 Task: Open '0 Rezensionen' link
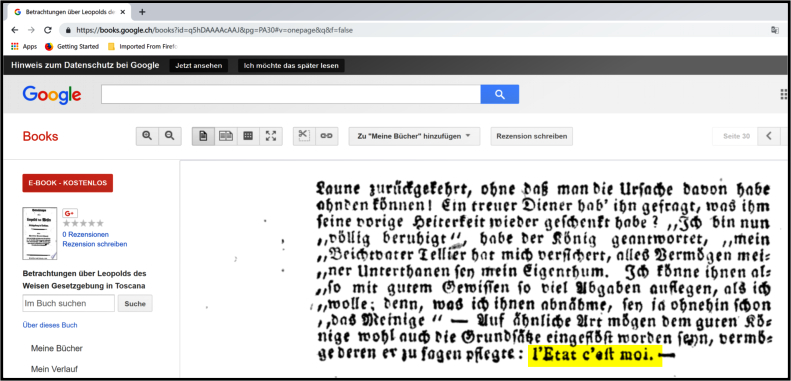click(x=86, y=235)
